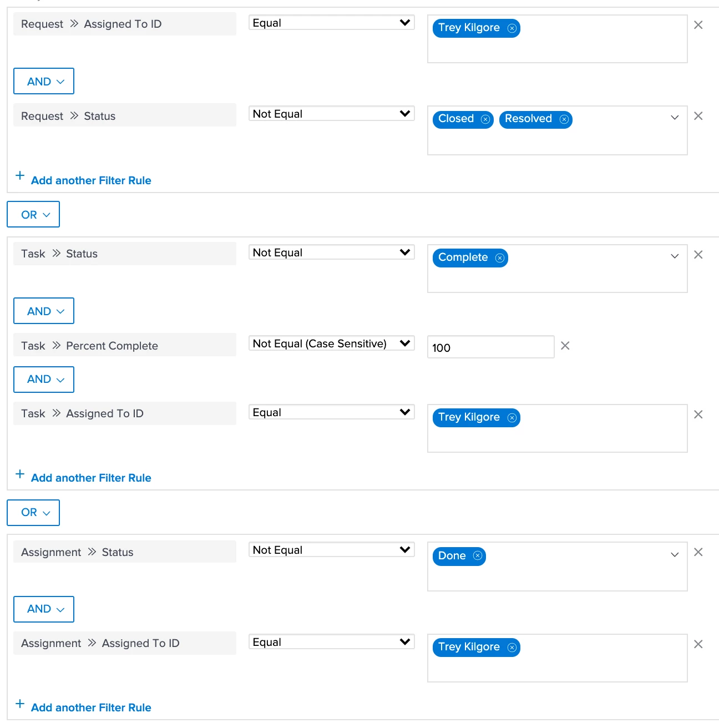Remove the Closed status tag
Viewport: 719px width, 728px height.
(485, 119)
